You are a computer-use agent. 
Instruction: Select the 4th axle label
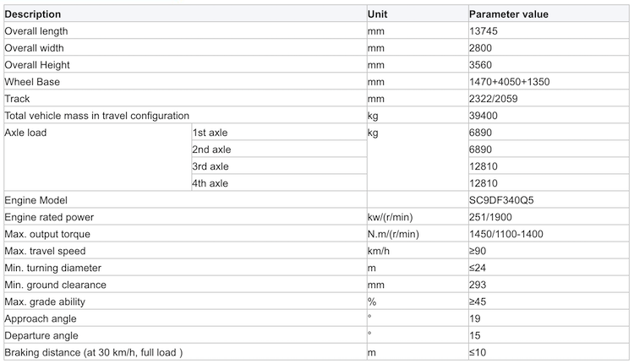click(x=210, y=183)
